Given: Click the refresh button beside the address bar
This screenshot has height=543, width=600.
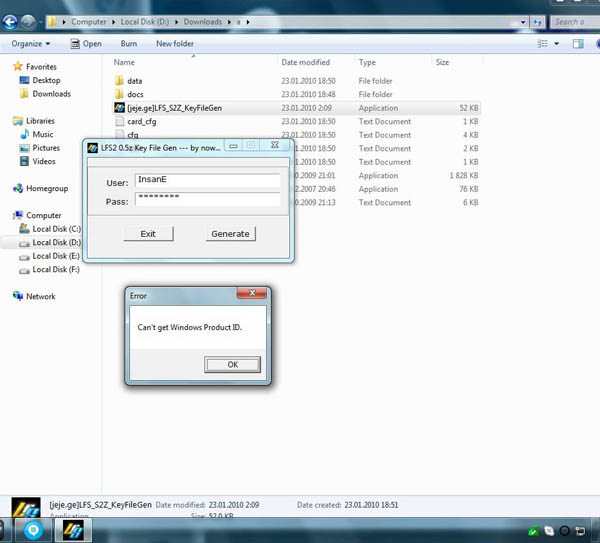Looking at the screenshot, I should coord(538,22).
